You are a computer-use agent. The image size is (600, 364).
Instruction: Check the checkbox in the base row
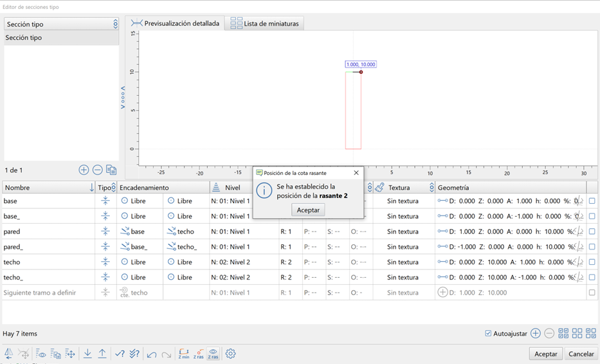tap(592, 201)
